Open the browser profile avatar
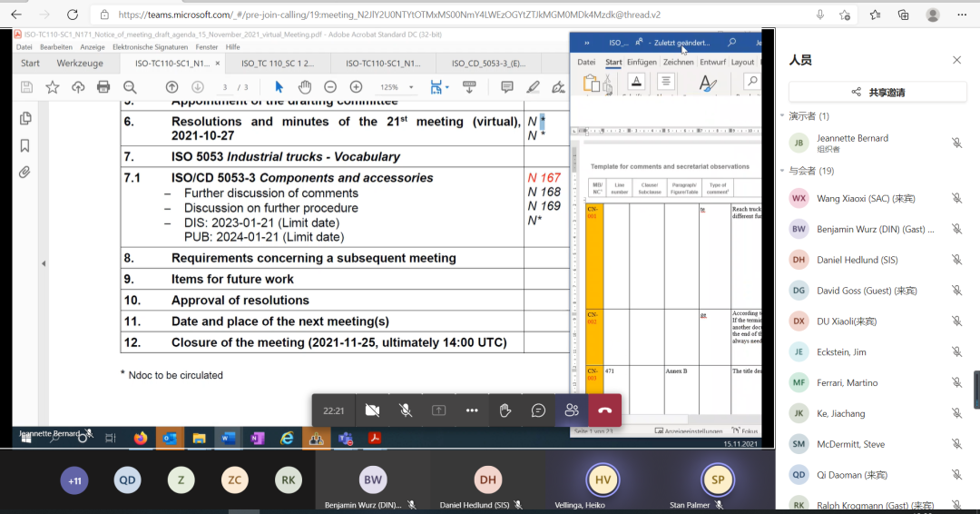Screen dimensions: 980x514 click(933, 15)
